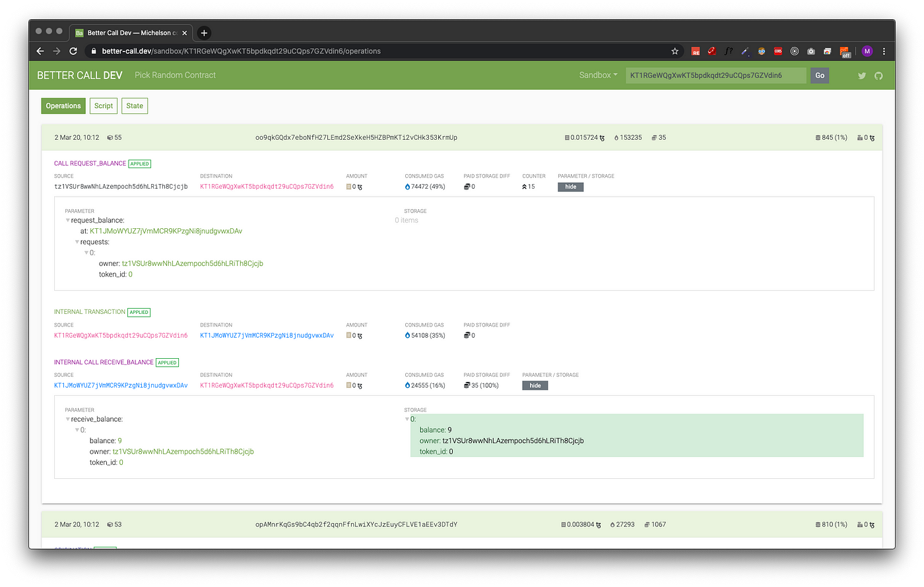Click the glasses face extension icon
The image size is (924, 587).
pyautogui.click(x=762, y=51)
